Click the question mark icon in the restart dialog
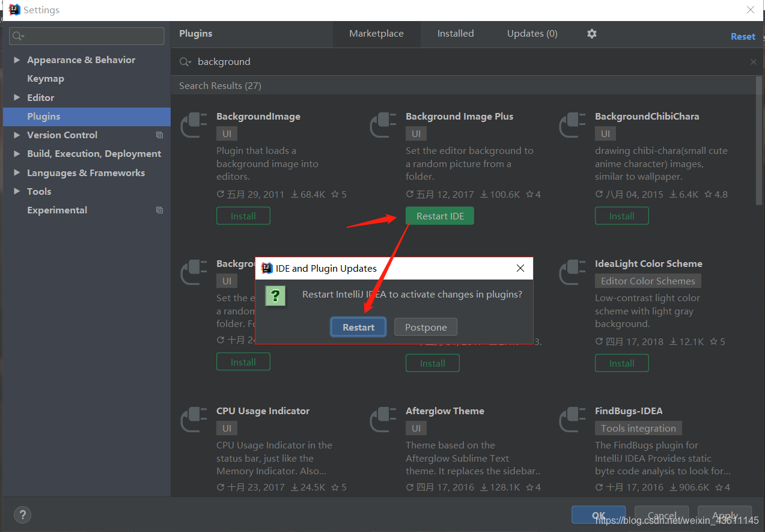This screenshot has width=765, height=532. 275,295
